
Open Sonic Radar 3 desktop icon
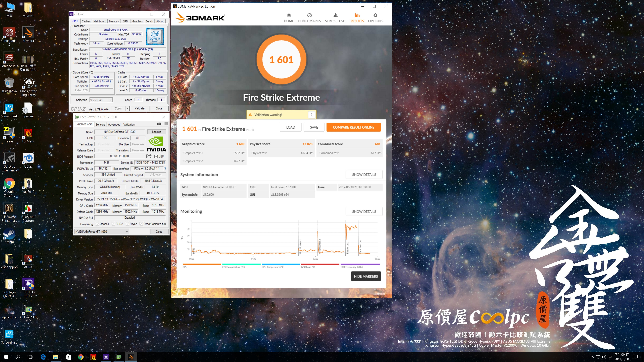pos(9,37)
